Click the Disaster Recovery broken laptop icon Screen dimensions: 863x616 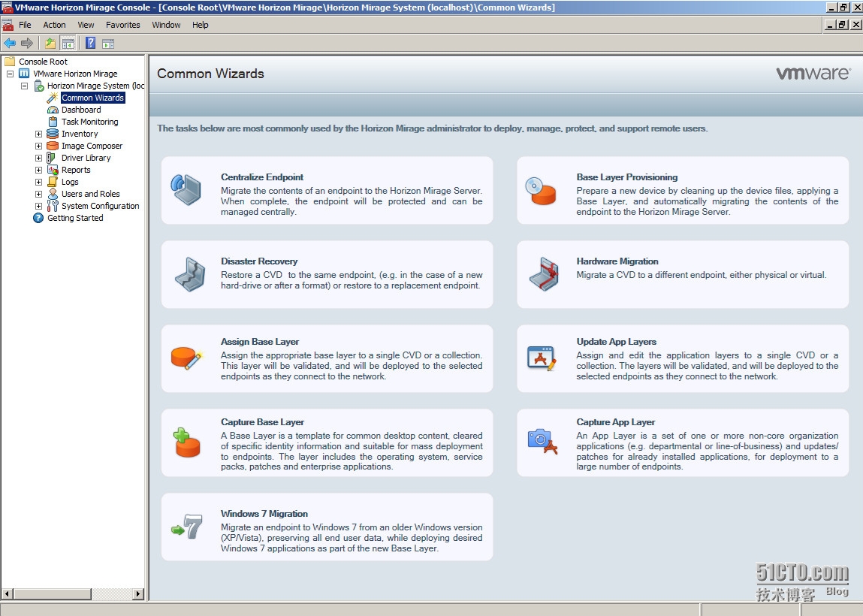click(190, 274)
